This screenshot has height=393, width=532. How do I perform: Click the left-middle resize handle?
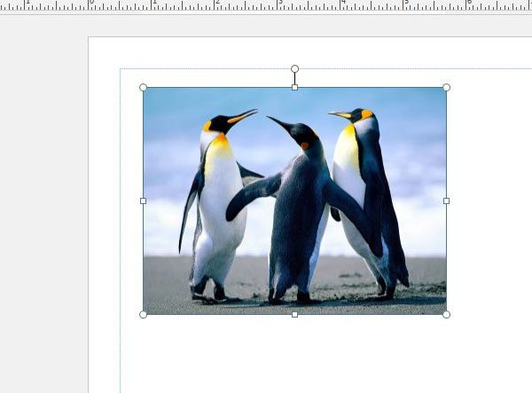click(x=143, y=200)
